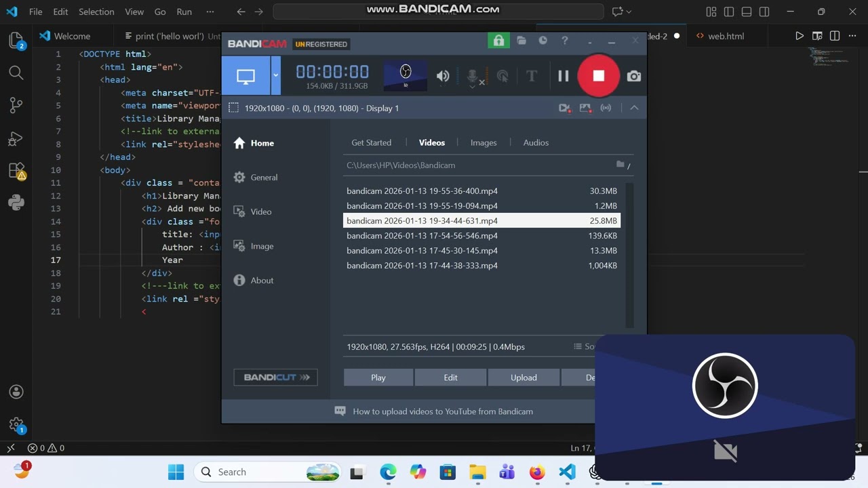Select bandicam 2026-01-13 17-54-56-546.mp4
This screenshot has height=488, width=868.
(481, 236)
